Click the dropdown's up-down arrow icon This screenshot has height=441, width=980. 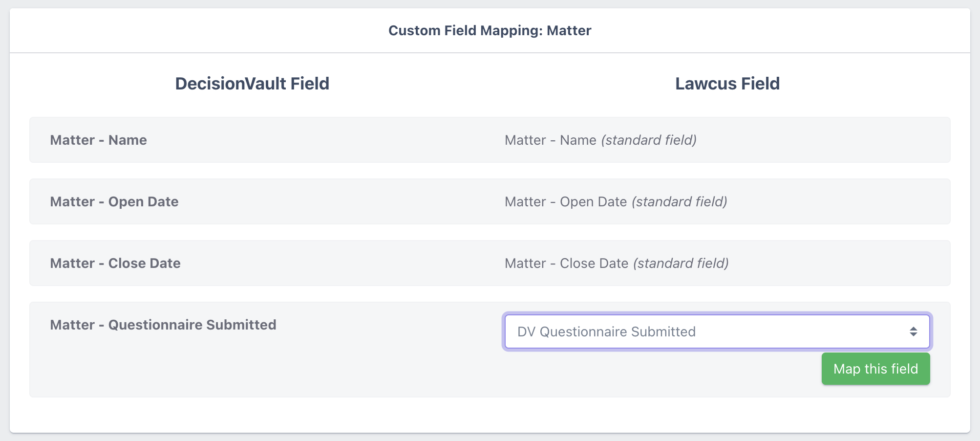[x=914, y=331]
